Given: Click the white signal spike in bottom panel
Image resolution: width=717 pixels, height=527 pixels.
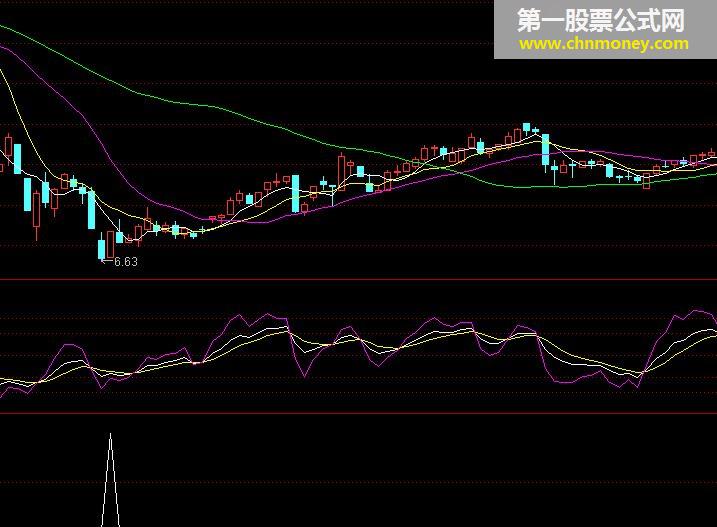Looking at the screenshot, I should (110, 480).
